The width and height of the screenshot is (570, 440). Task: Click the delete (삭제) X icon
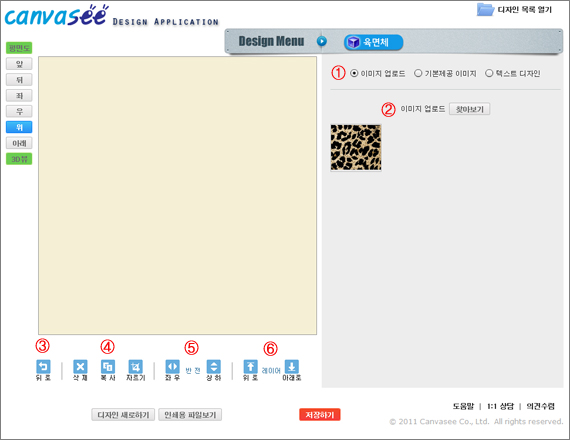coord(80,366)
